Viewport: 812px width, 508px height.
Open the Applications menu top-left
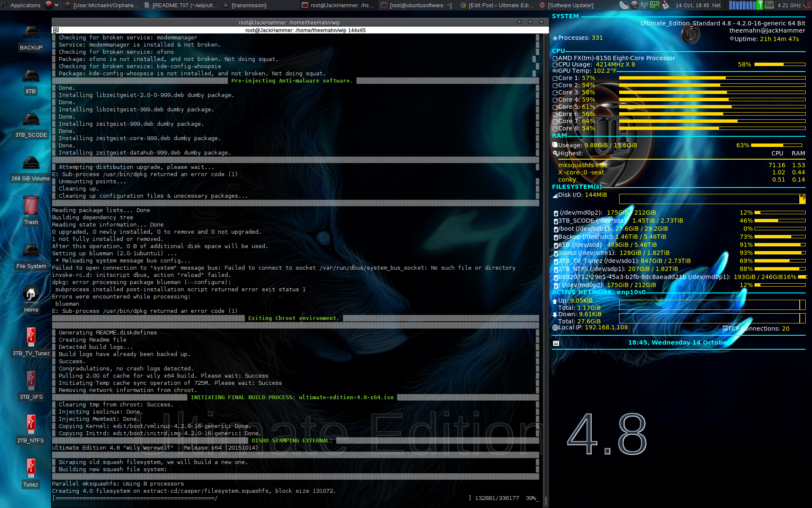[x=25, y=5]
